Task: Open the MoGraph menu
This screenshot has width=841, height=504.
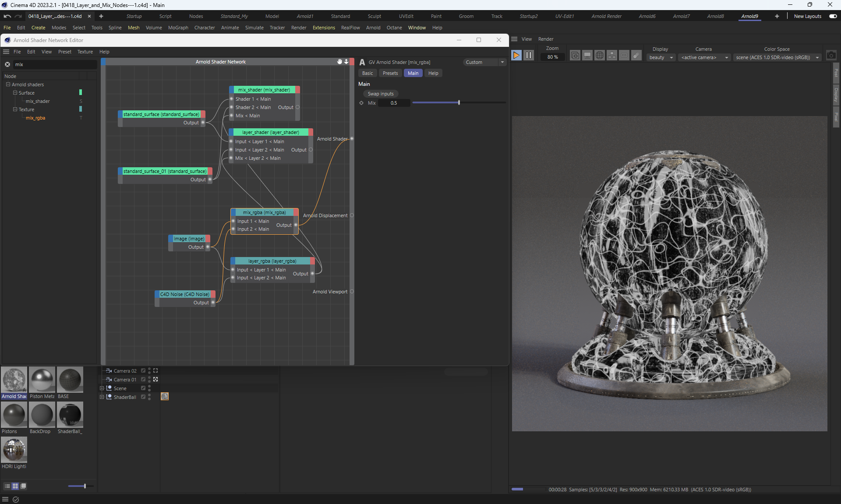Action: [x=178, y=28]
